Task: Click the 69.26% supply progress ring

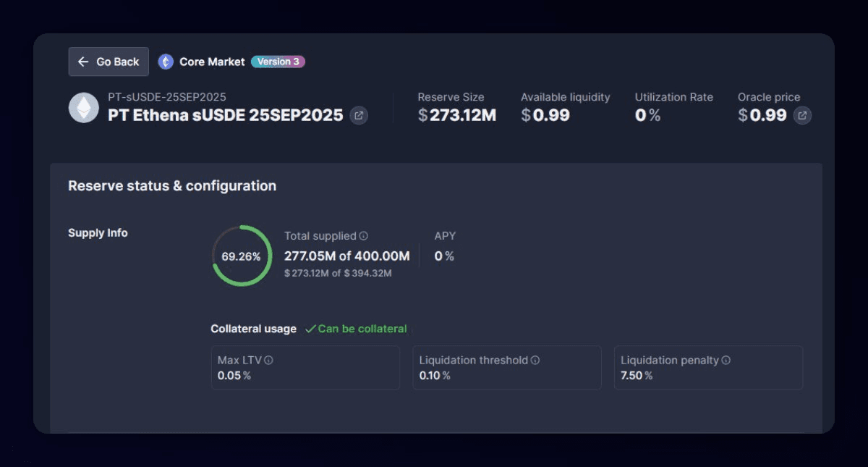Action: [242, 256]
